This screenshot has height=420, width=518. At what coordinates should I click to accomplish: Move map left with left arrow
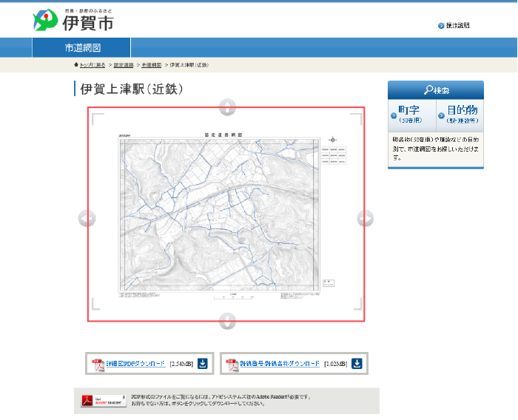click(87, 218)
